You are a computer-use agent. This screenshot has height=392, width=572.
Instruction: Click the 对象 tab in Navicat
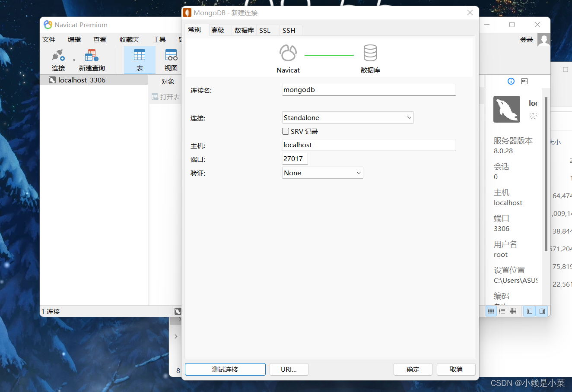click(x=168, y=81)
